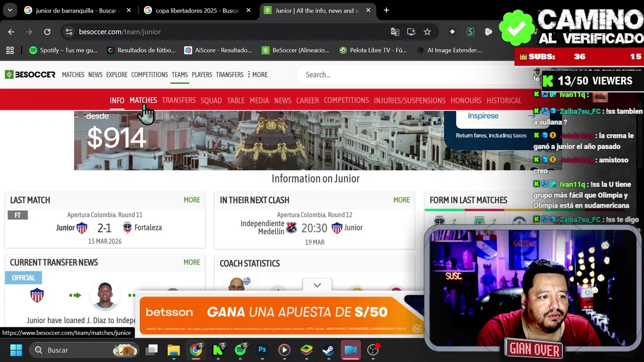Open the Squad team tab

click(211, 101)
